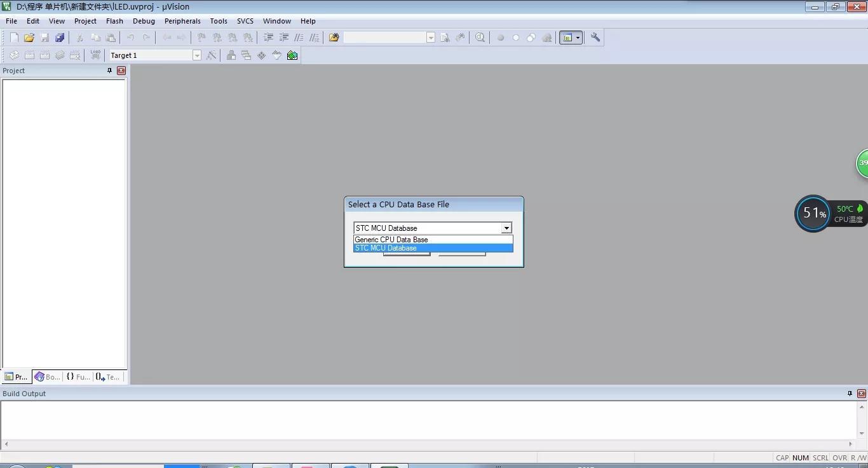Click the Unindent selected lines icon
Screen dimensions: 868x468
click(x=283, y=38)
